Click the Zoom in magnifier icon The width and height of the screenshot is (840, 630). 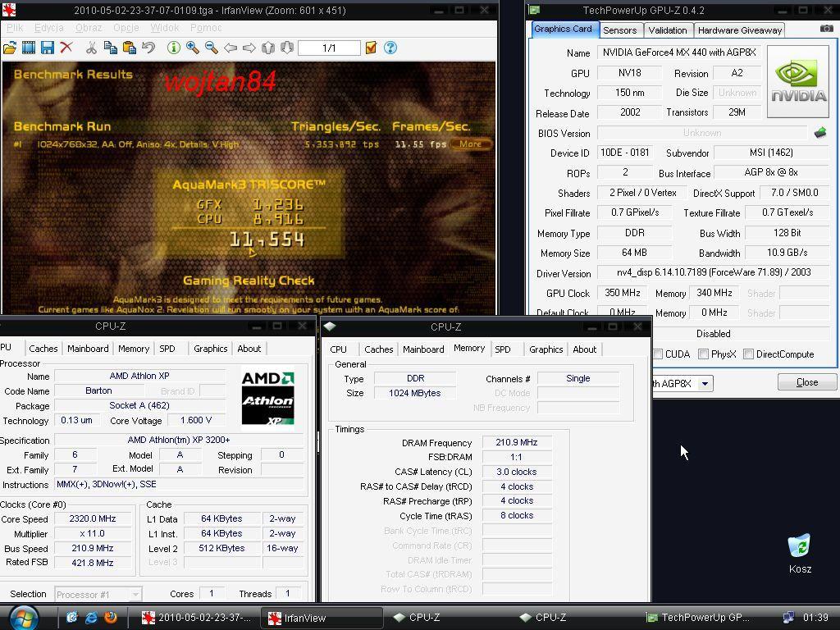tap(192, 48)
